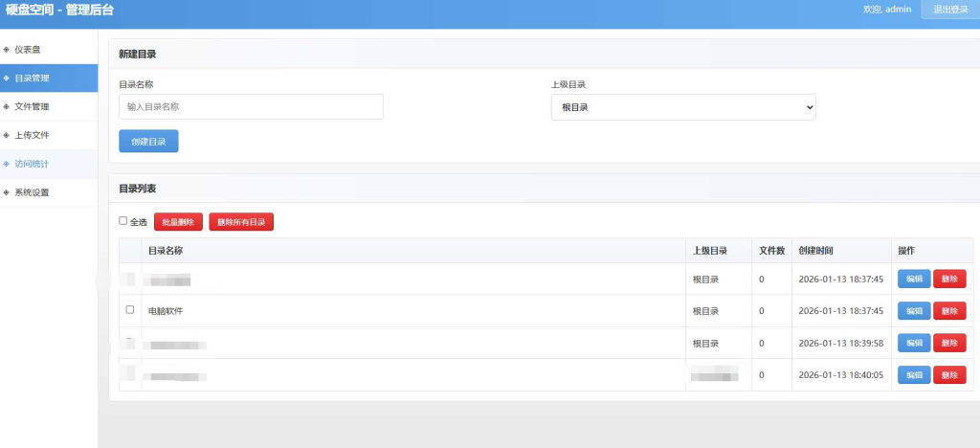The image size is (980, 448).
Task: Click into the 输入目录名称 text field
Action: point(252,107)
